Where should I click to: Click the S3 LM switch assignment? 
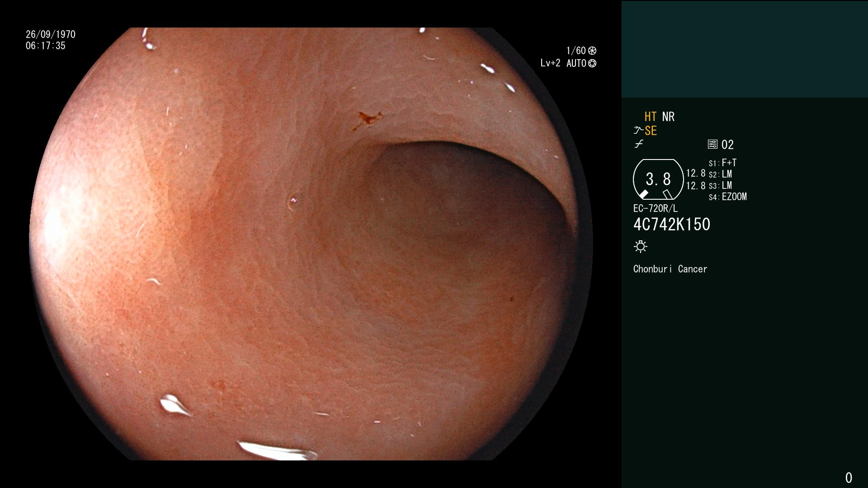[x=720, y=185]
